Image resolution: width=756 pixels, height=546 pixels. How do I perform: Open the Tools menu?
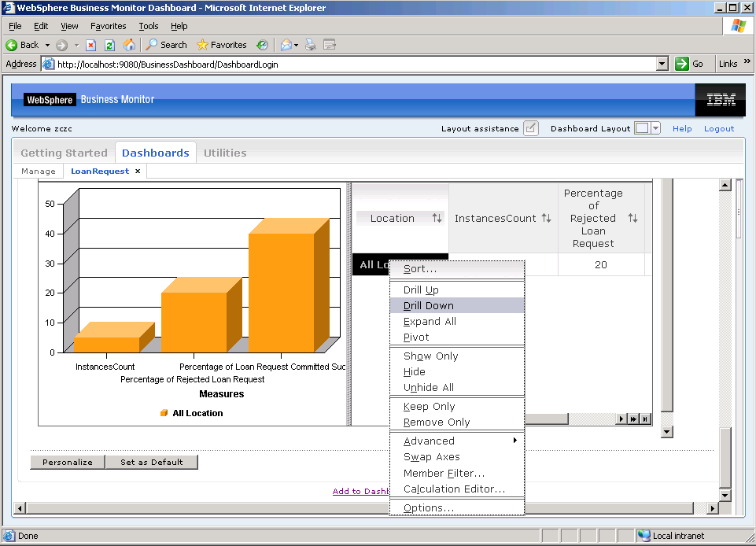point(149,26)
